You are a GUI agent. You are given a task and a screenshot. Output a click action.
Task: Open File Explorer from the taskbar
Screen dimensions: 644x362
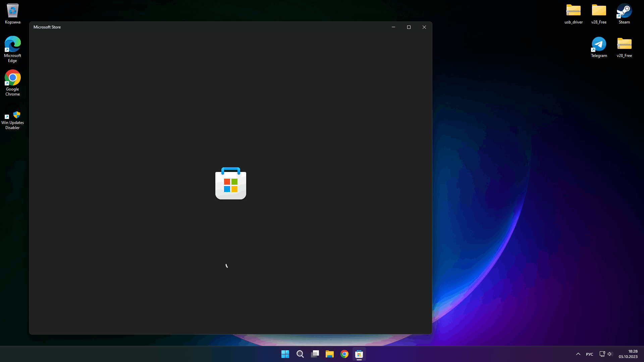(x=330, y=354)
